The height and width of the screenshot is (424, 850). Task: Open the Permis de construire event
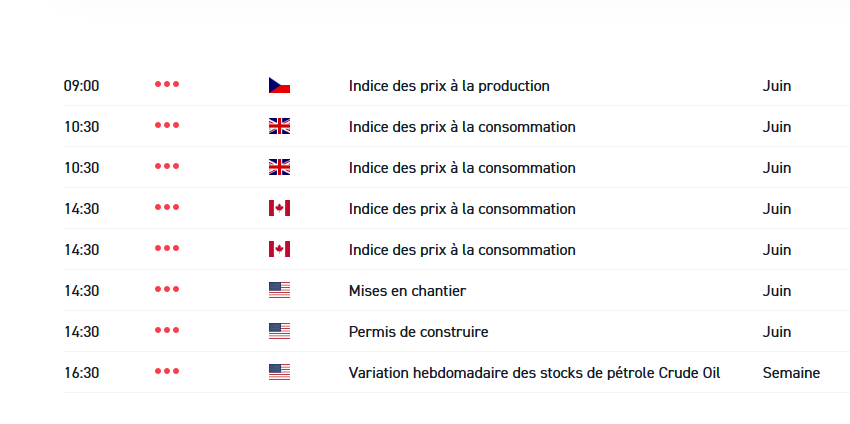pos(418,332)
